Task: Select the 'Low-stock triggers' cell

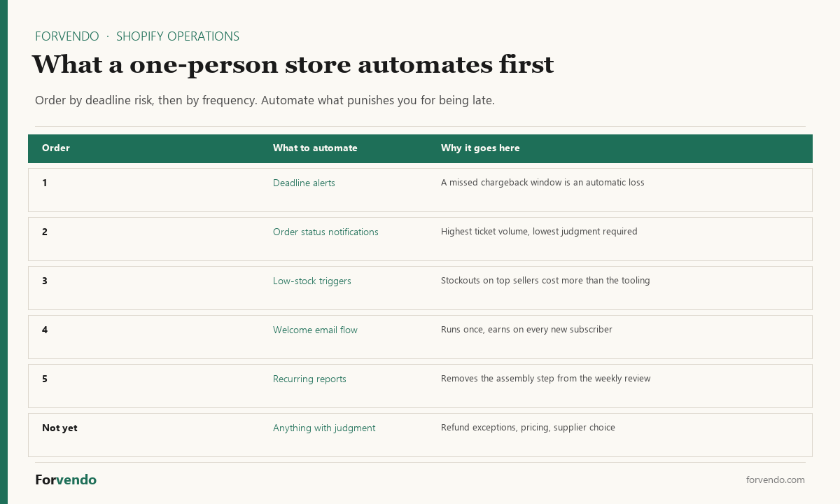Action: 312,281
